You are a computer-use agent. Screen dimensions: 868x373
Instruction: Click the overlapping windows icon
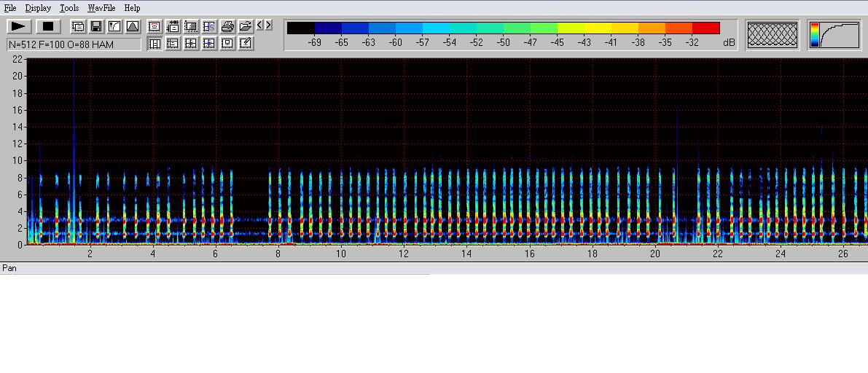[x=78, y=27]
